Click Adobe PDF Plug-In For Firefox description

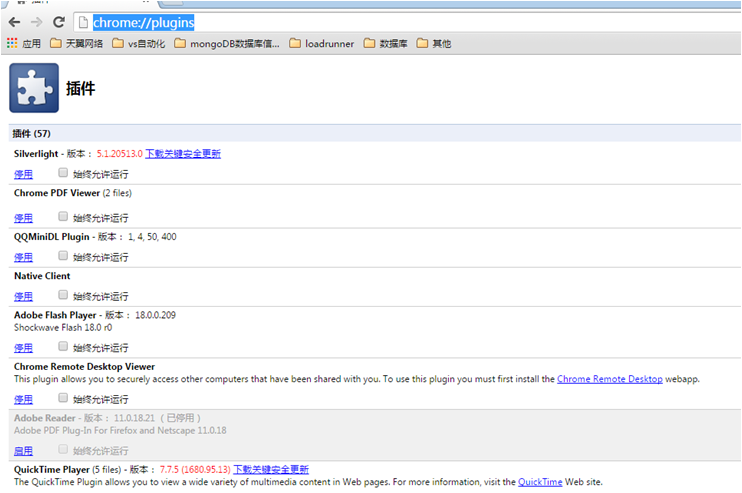[x=120, y=431]
